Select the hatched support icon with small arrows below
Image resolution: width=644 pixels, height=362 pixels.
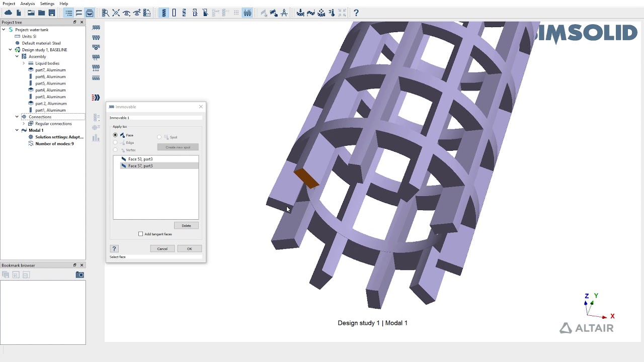(96, 57)
